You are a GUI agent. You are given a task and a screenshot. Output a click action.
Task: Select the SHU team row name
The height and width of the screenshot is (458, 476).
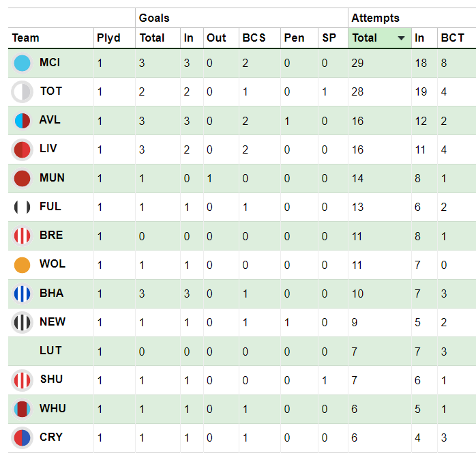click(x=51, y=380)
